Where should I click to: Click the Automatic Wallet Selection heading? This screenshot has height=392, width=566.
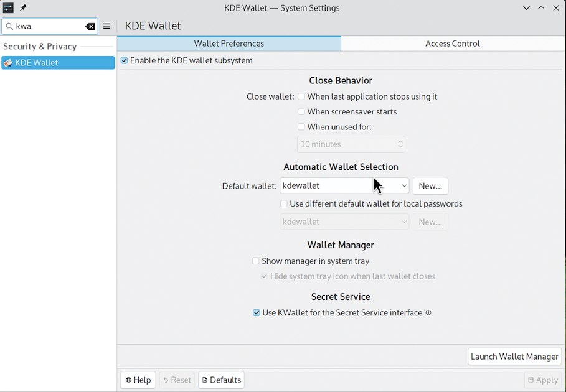[341, 167]
